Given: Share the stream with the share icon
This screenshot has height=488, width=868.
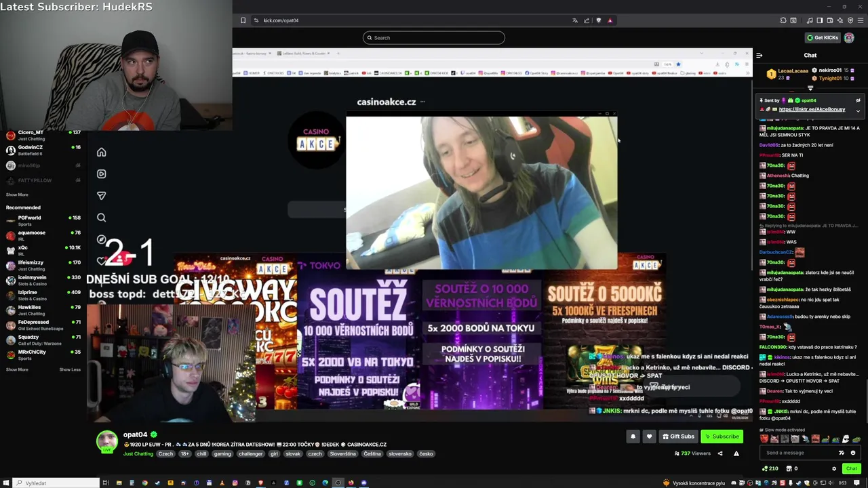Looking at the screenshot, I should pos(720,453).
